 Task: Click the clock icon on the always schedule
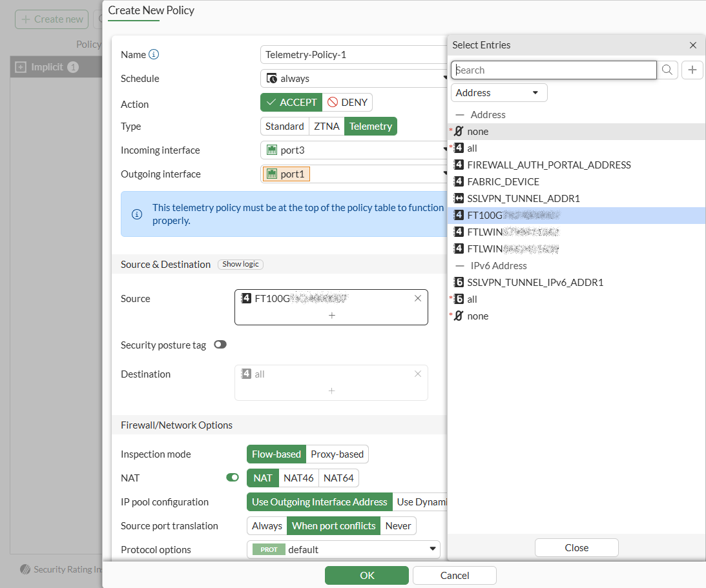[x=273, y=78]
